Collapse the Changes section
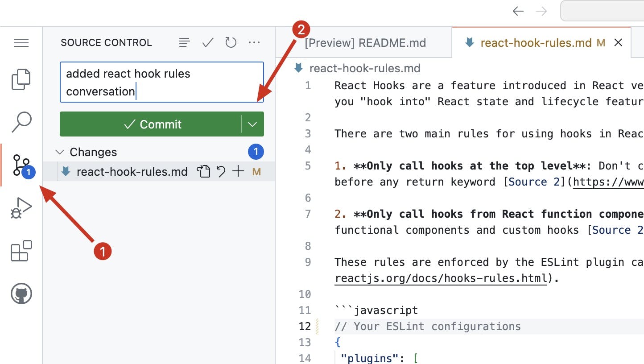Screen dimensions: 644x364 pos(59,152)
